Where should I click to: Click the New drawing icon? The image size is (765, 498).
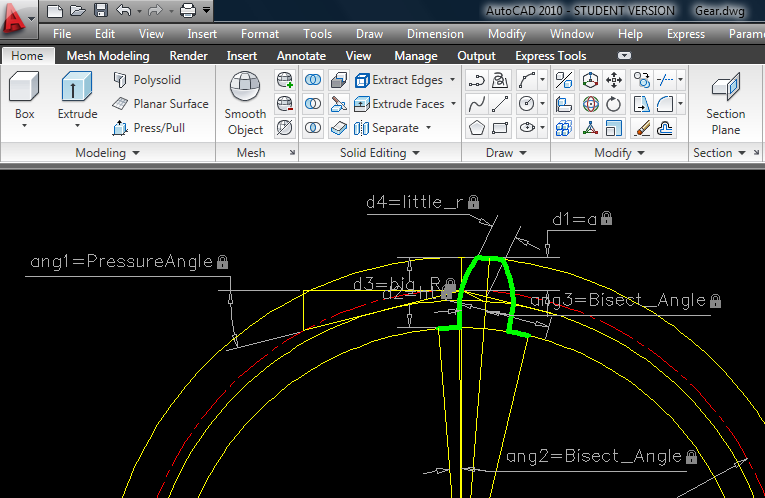(x=54, y=10)
